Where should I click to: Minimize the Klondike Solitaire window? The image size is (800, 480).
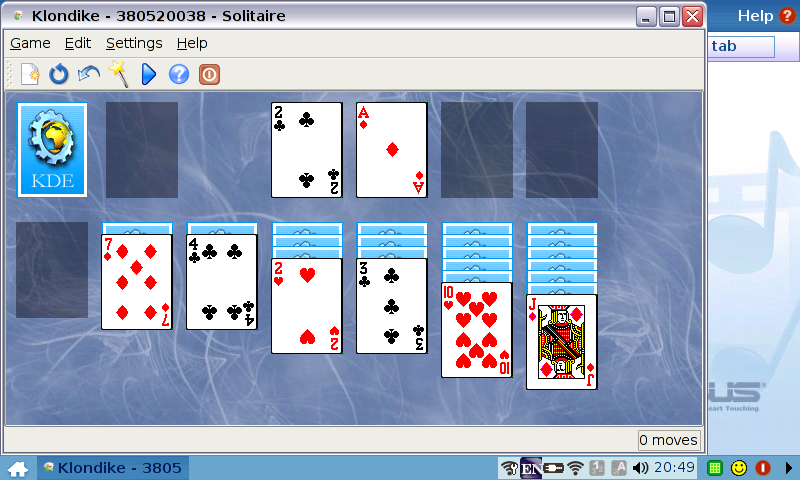click(646, 17)
